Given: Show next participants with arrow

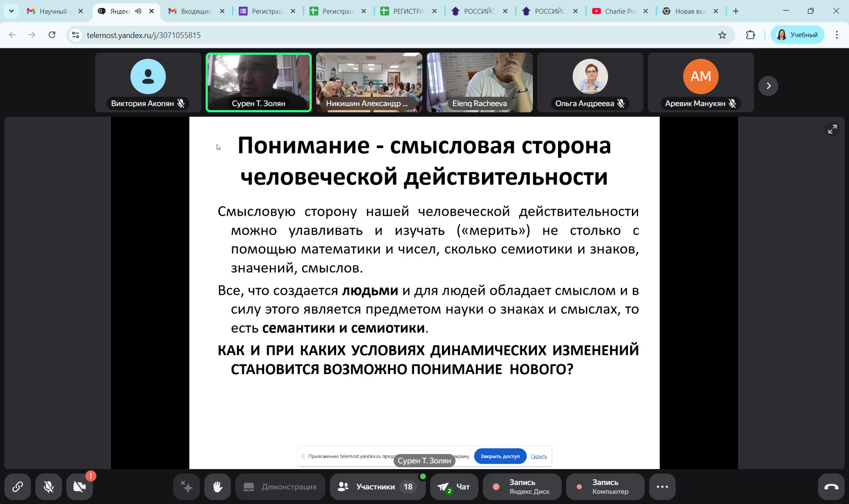Looking at the screenshot, I should click(768, 86).
